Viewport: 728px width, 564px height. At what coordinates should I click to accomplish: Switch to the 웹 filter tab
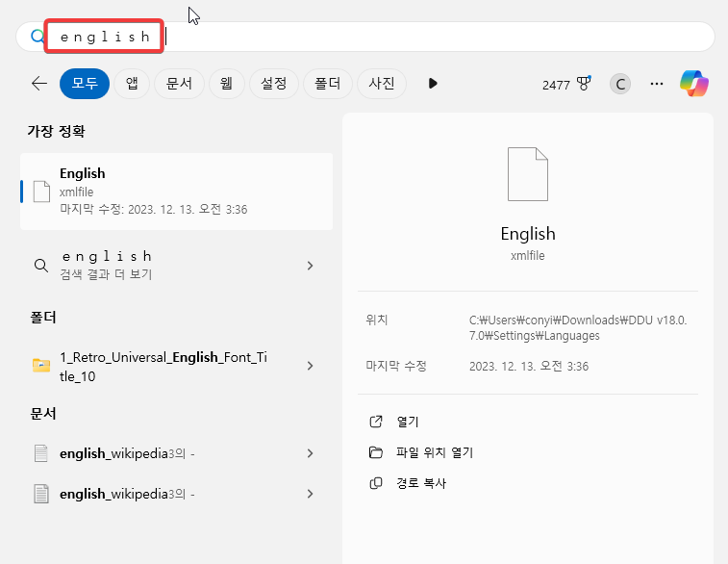227,84
